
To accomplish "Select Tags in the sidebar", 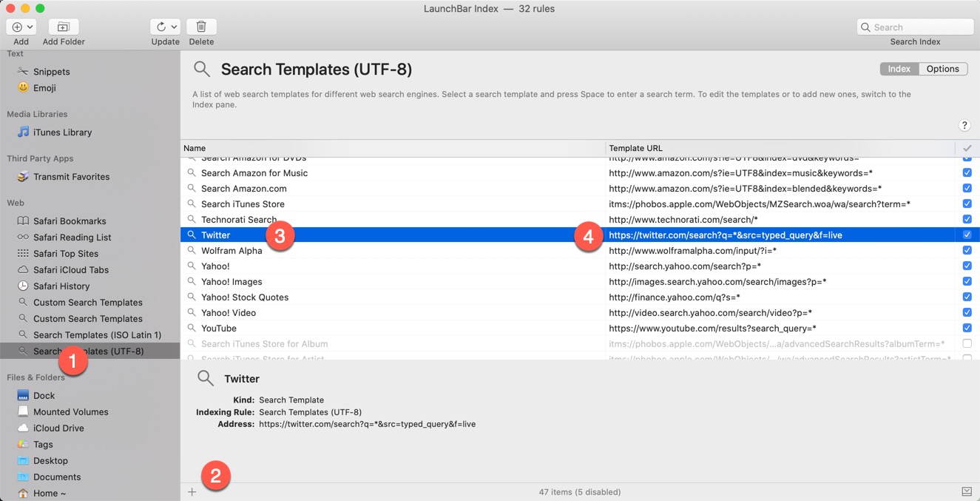I will tap(89, 445).
